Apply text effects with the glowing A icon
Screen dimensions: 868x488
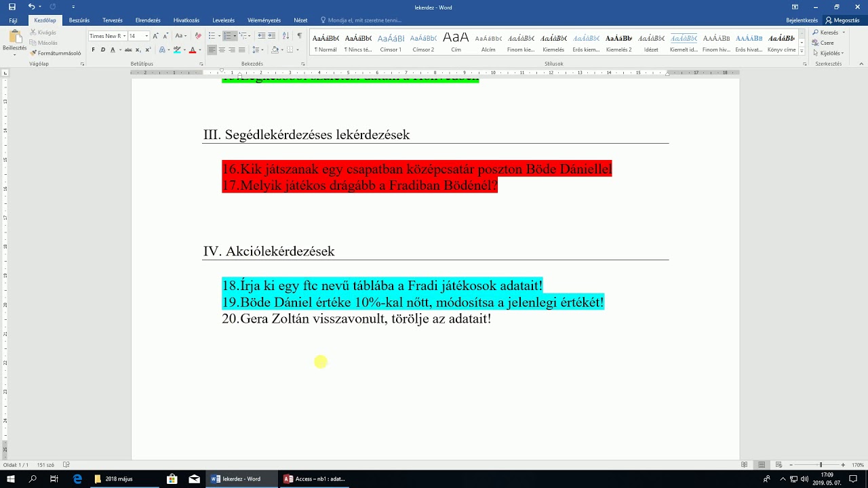click(x=162, y=49)
